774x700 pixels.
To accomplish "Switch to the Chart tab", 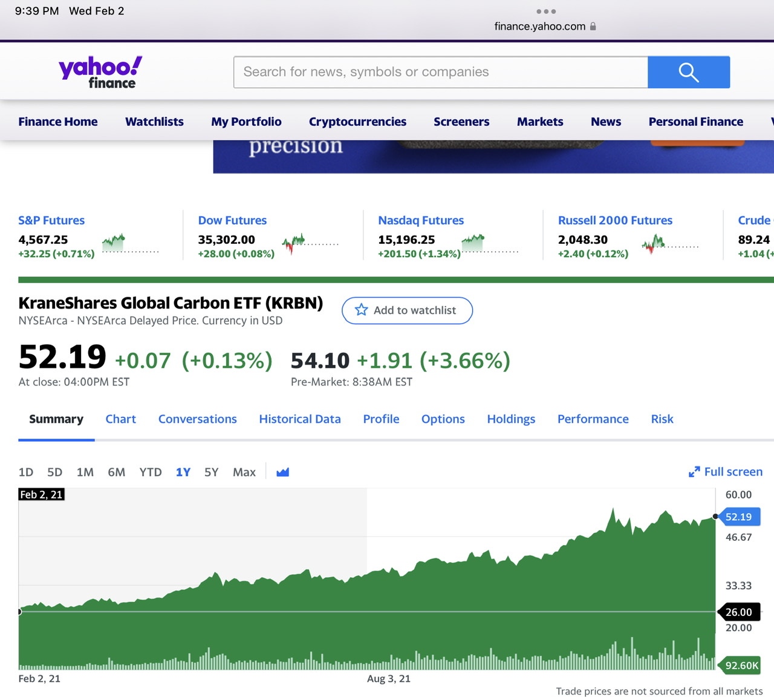I will [x=121, y=419].
